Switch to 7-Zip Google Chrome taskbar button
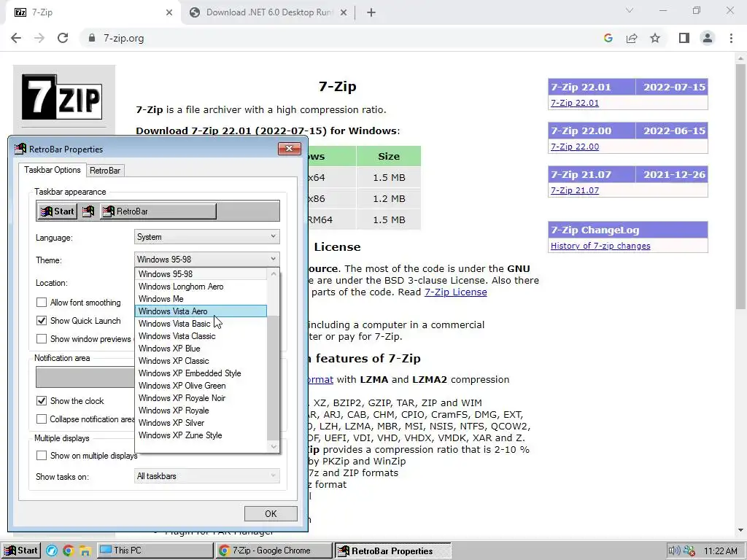The image size is (747, 560). click(x=274, y=551)
